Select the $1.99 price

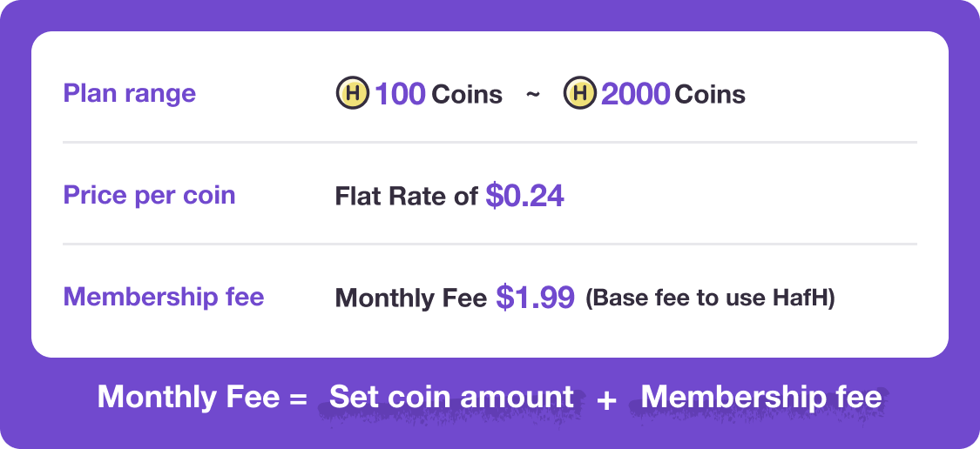point(536,298)
